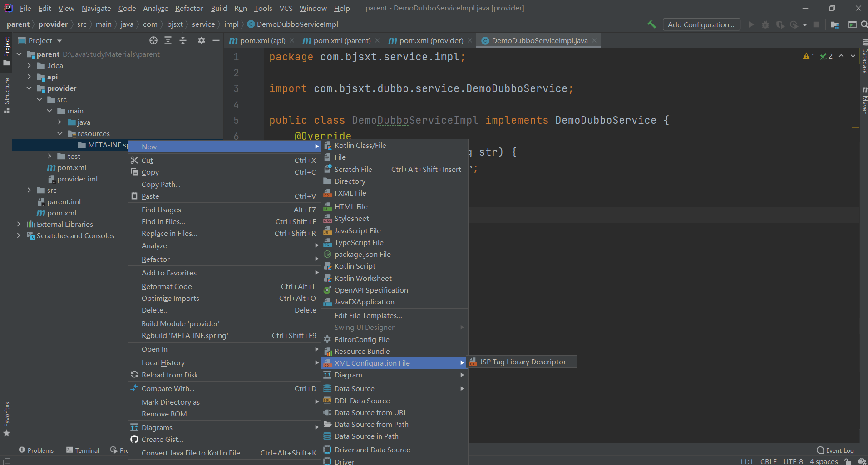Open the Structure tool window tab
Screen dimensions: 868x465
point(6,96)
